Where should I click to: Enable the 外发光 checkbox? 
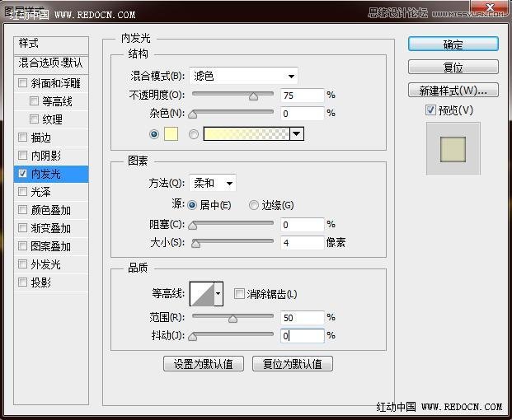22,264
